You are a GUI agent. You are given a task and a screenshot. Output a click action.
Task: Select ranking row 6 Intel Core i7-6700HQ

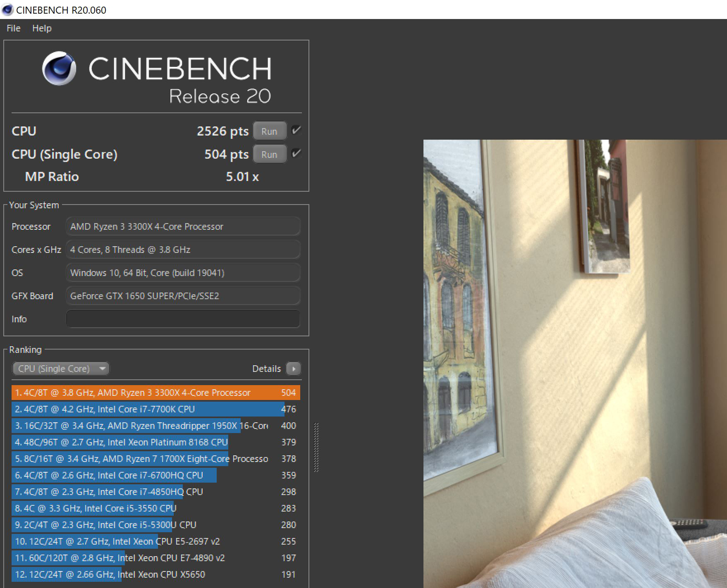[x=156, y=475]
